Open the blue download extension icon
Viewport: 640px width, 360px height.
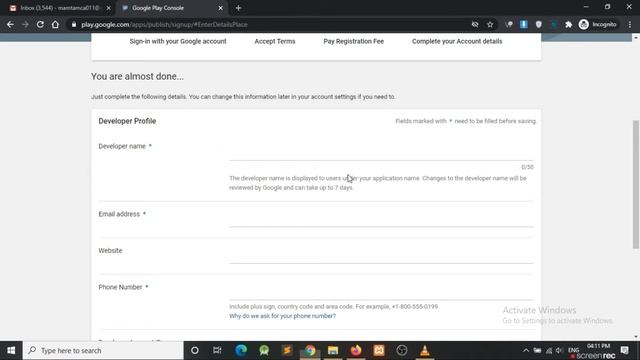tap(524, 24)
